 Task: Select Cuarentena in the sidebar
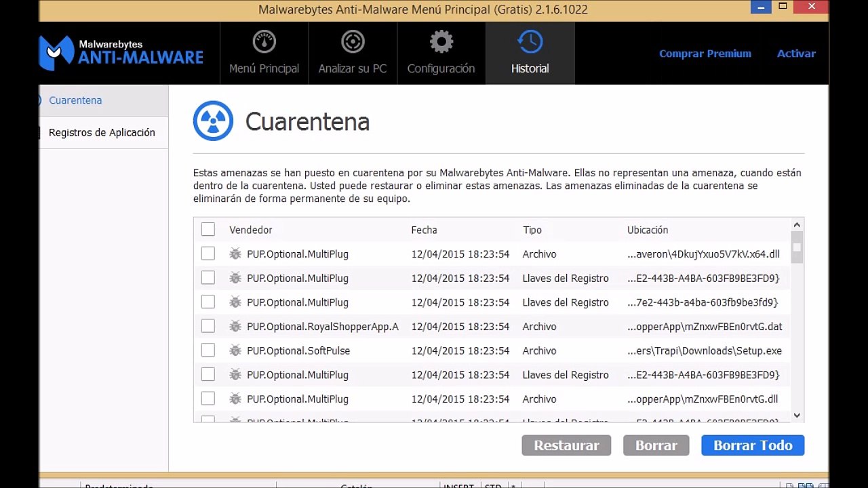coord(104,100)
